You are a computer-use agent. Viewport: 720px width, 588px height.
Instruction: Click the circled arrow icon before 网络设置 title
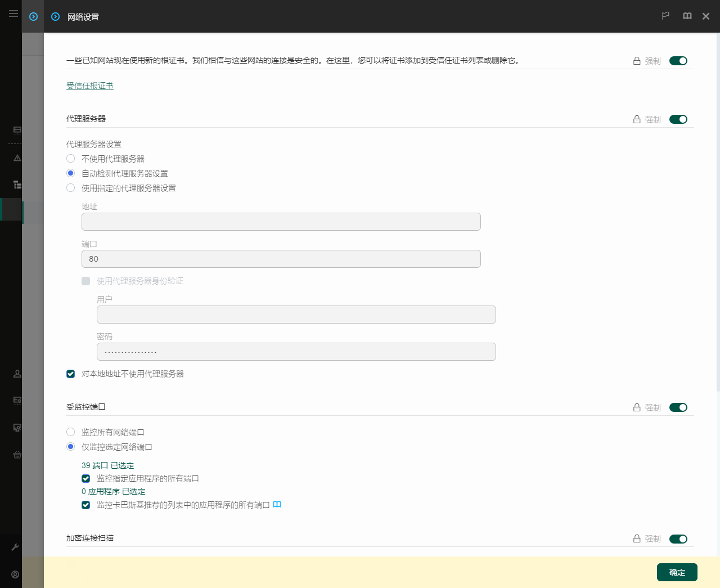55,17
